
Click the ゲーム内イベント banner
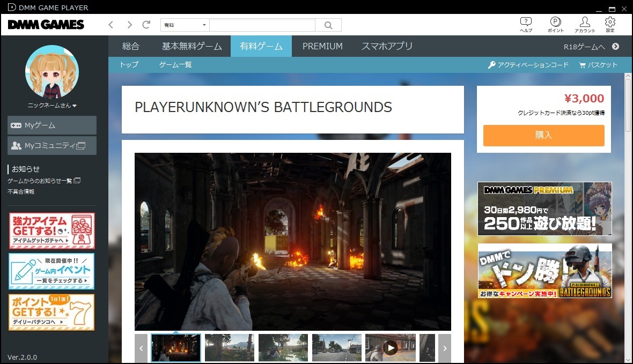click(51, 271)
